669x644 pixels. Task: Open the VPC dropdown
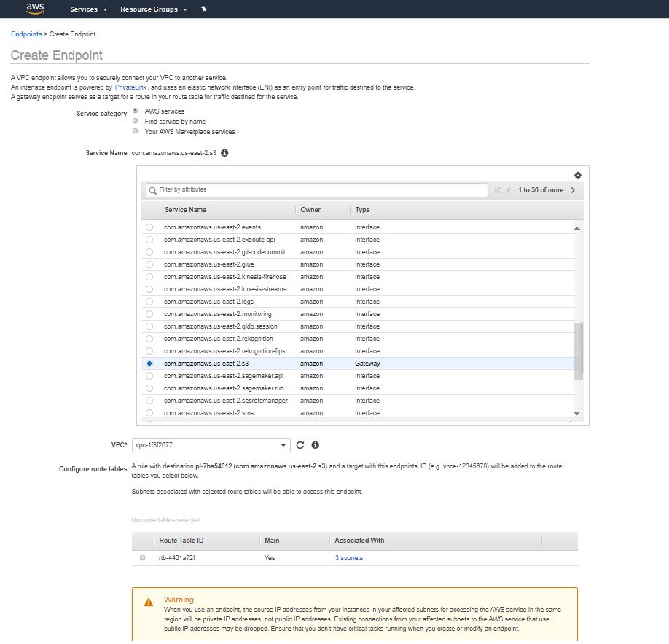coord(211,445)
